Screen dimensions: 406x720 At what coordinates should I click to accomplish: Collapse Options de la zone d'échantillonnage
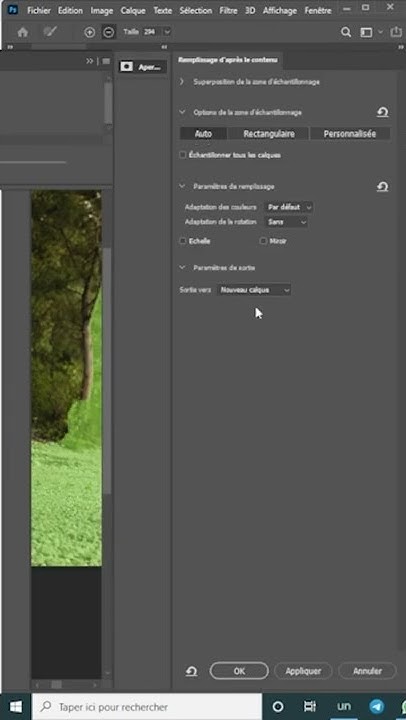pyautogui.click(x=182, y=112)
